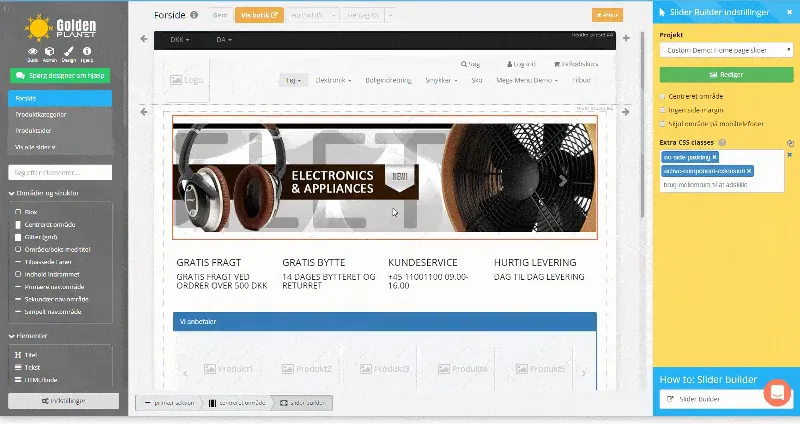Open Hjælp via the info icon

click(x=87, y=52)
